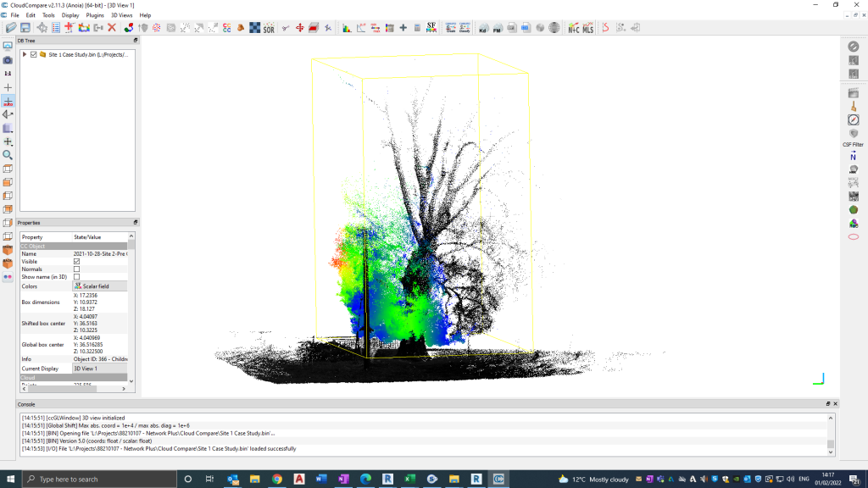Click the MLS toolbar icon
The image size is (868, 488).
(x=587, y=28)
